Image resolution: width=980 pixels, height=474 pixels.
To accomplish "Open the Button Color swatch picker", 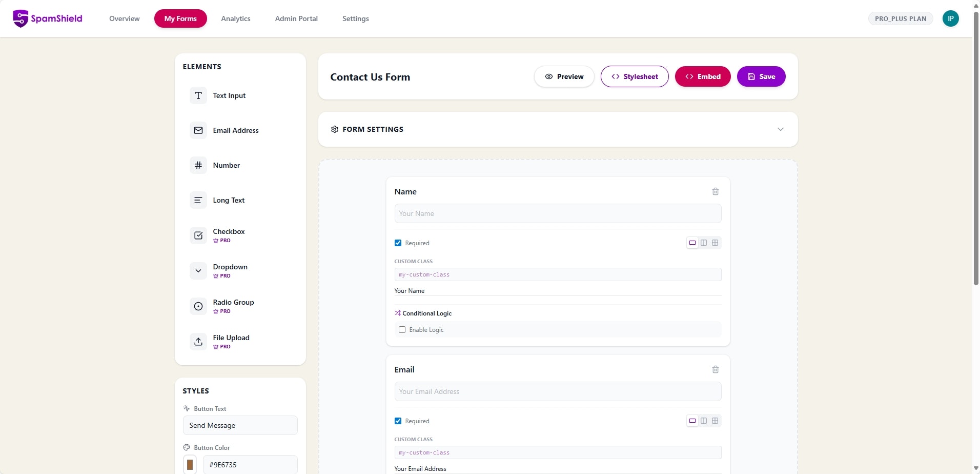I will 190,464.
